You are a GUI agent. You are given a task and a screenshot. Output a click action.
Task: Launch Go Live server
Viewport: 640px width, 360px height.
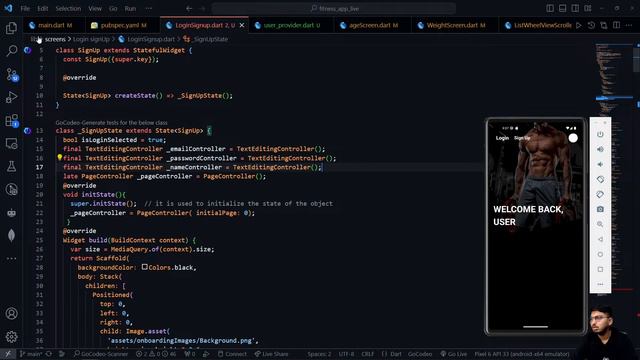pyautogui.click(x=453, y=354)
